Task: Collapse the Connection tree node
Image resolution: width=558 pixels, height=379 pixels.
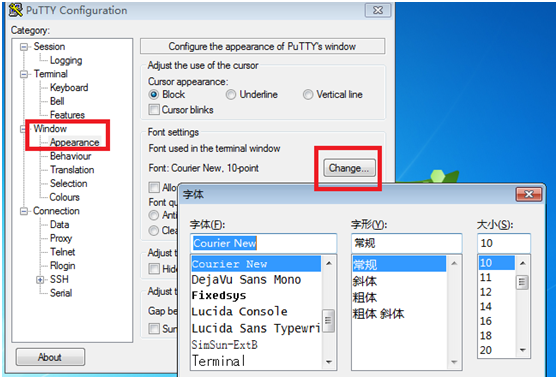Action: coord(23,211)
